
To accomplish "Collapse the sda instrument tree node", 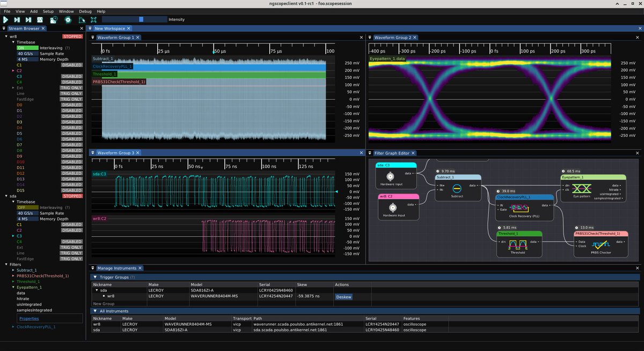I will point(6,196).
